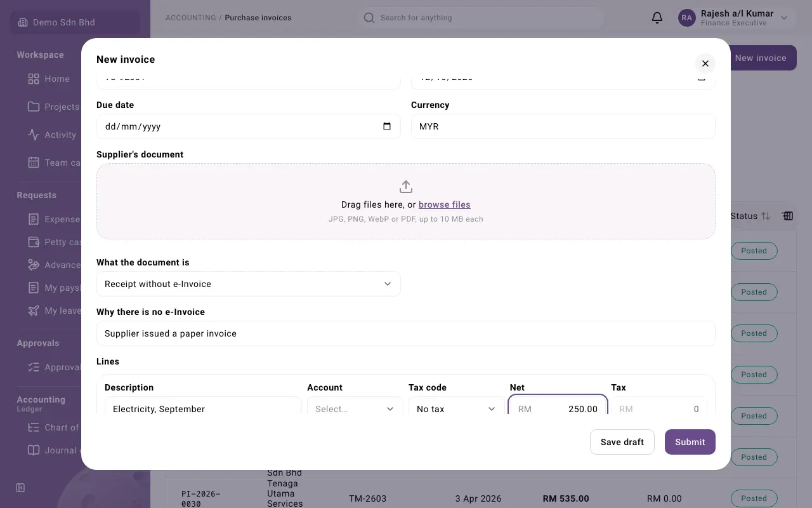Click the Save draft button
Viewport: 812px width, 508px height.
pyautogui.click(x=622, y=442)
